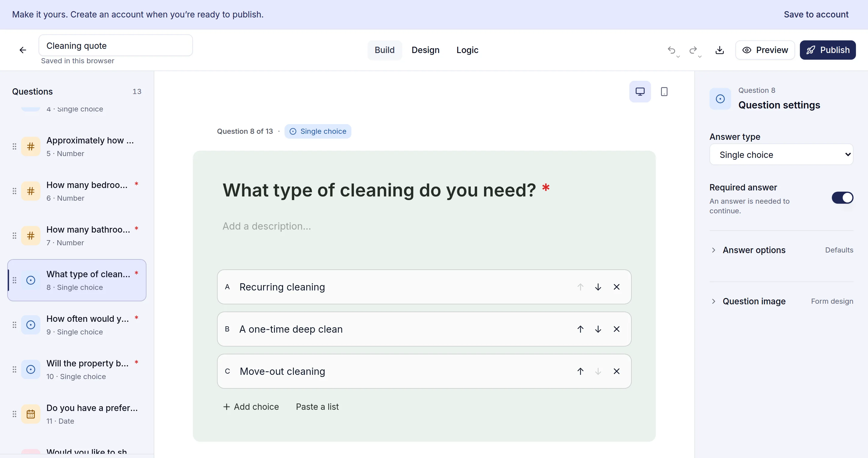Open the Answer type dropdown
868x458 pixels.
(x=781, y=155)
